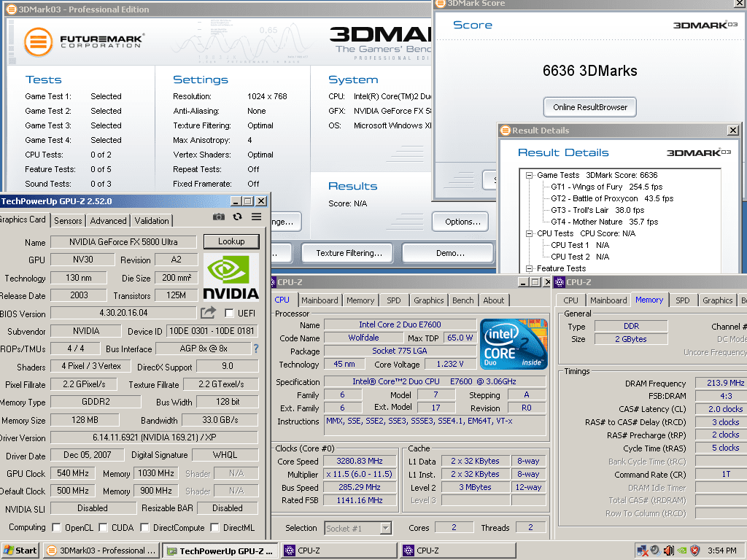Select CPU Test 1 N/A row

point(580,245)
